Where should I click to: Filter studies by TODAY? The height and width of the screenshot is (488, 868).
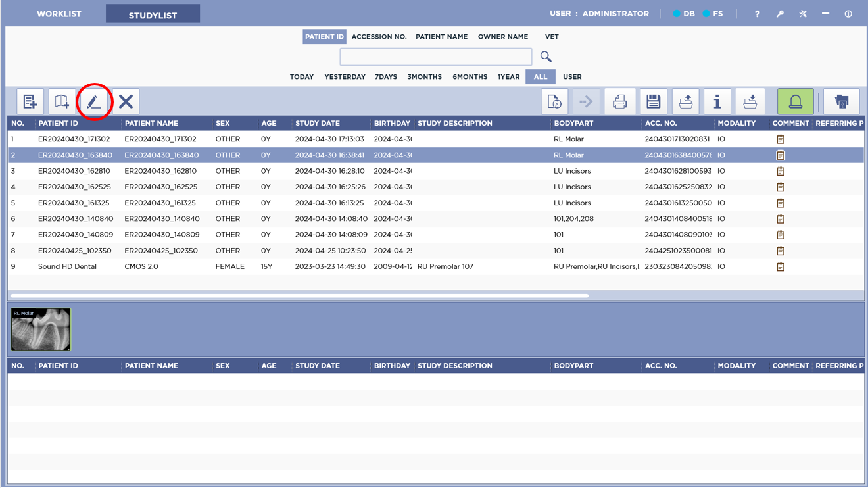[x=301, y=77]
